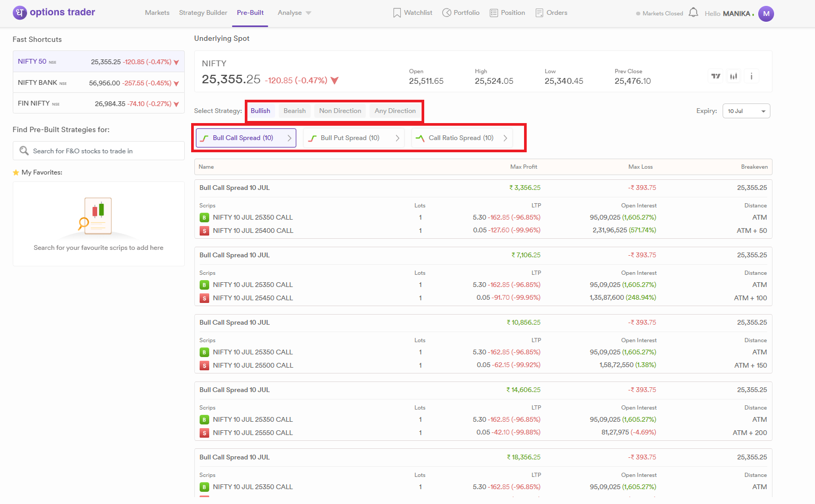
Task: Select the Non Direction strategy filter
Action: point(340,111)
